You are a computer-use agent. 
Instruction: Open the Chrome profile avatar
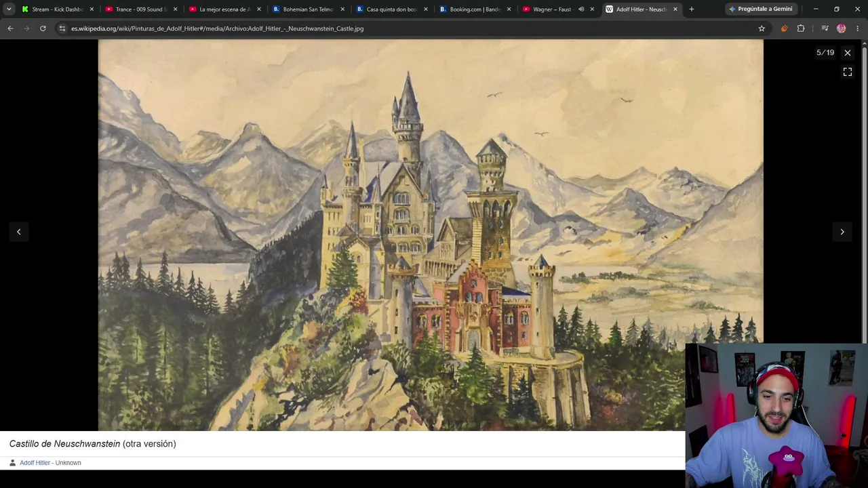842,28
